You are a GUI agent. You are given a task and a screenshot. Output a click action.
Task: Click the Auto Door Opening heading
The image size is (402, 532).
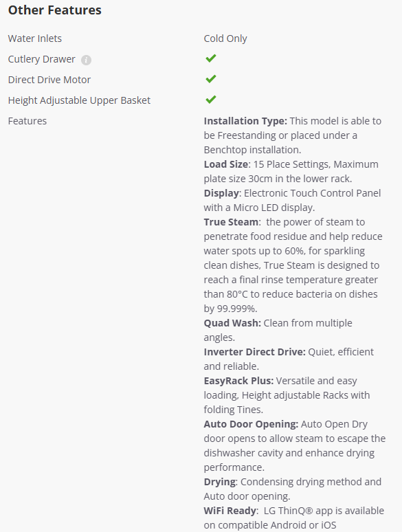click(x=251, y=425)
